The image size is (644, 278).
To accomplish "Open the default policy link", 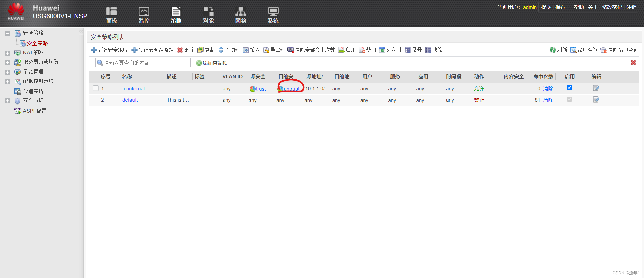I will click(130, 100).
